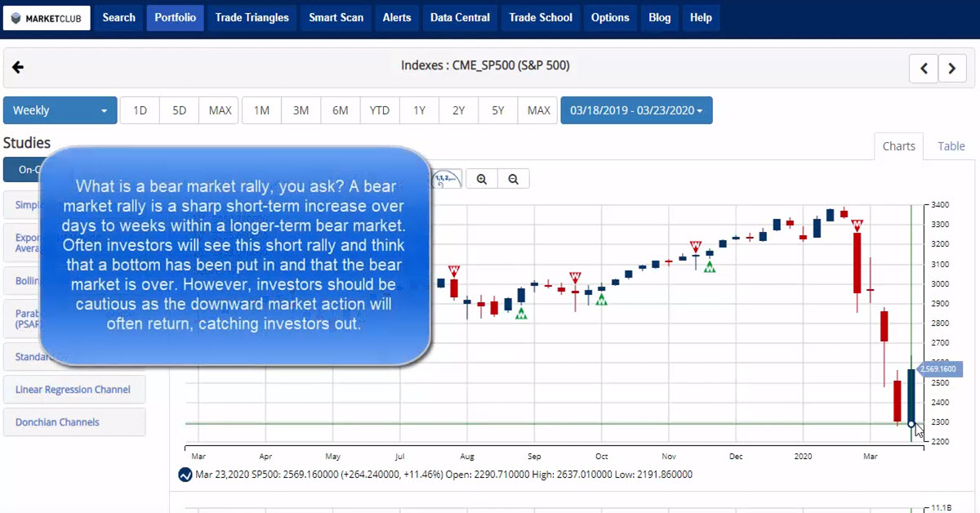This screenshot has width=980, height=513.
Task: Switch to the Charts tab
Action: pos(899,146)
